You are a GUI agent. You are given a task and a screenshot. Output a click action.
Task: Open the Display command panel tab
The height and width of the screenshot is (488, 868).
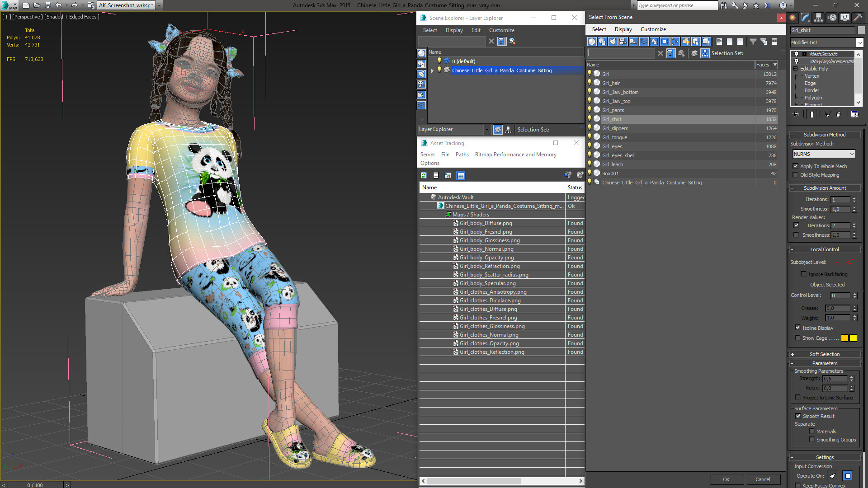tap(844, 18)
